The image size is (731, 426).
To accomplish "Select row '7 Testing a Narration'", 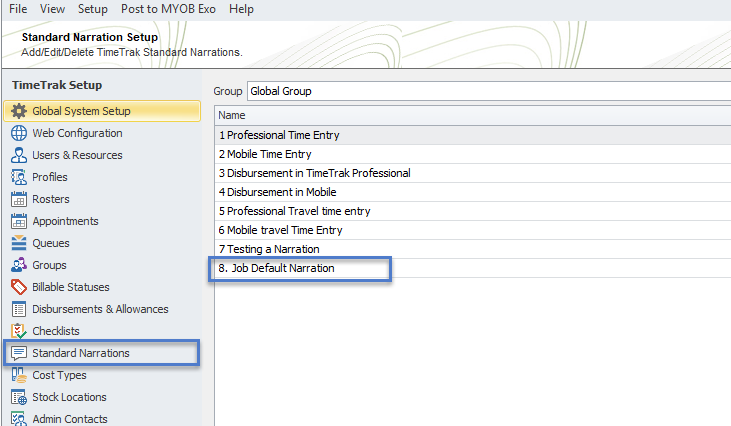I will pos(473,249).
